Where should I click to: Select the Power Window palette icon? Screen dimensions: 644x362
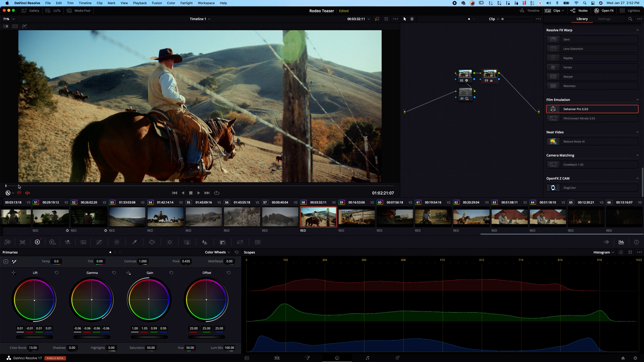[x=152, y=242]
